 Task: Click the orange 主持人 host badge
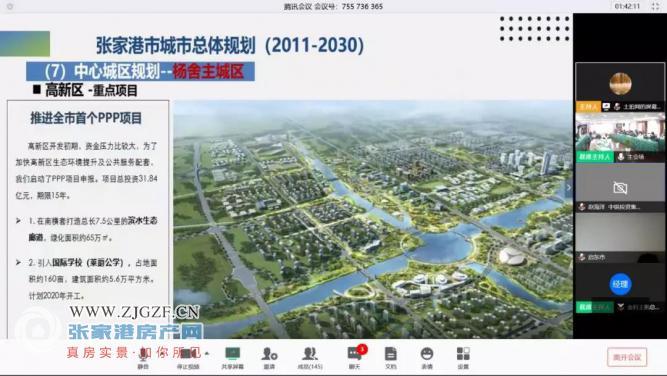588,107
